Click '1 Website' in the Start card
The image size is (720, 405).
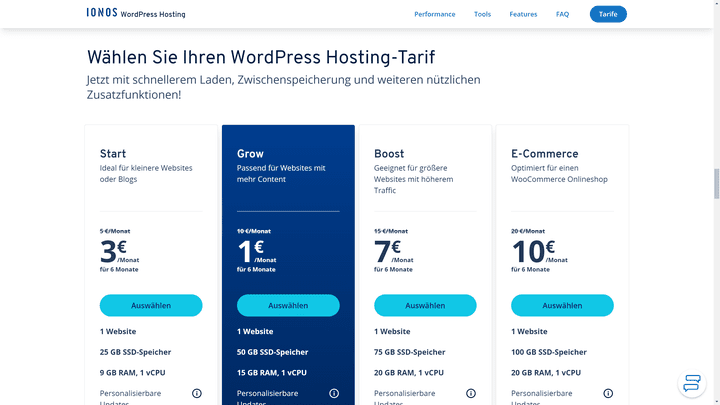(118, 332)
